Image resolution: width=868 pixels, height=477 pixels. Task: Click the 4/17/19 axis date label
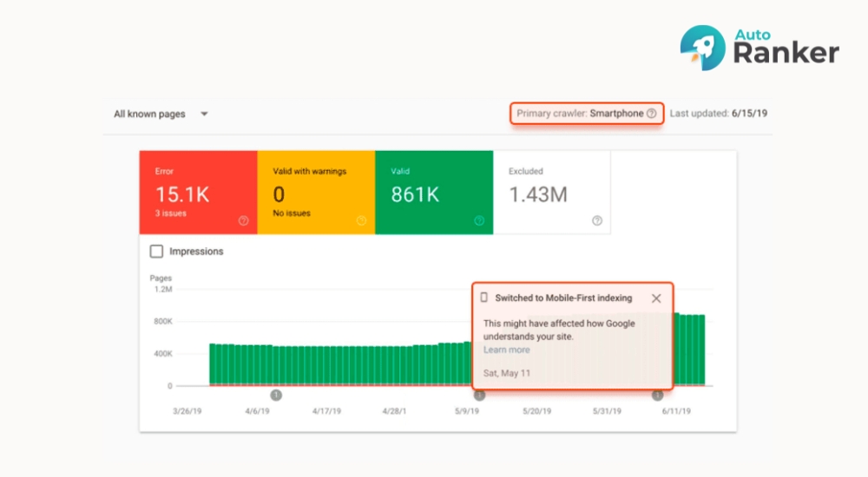click(326, 411)
